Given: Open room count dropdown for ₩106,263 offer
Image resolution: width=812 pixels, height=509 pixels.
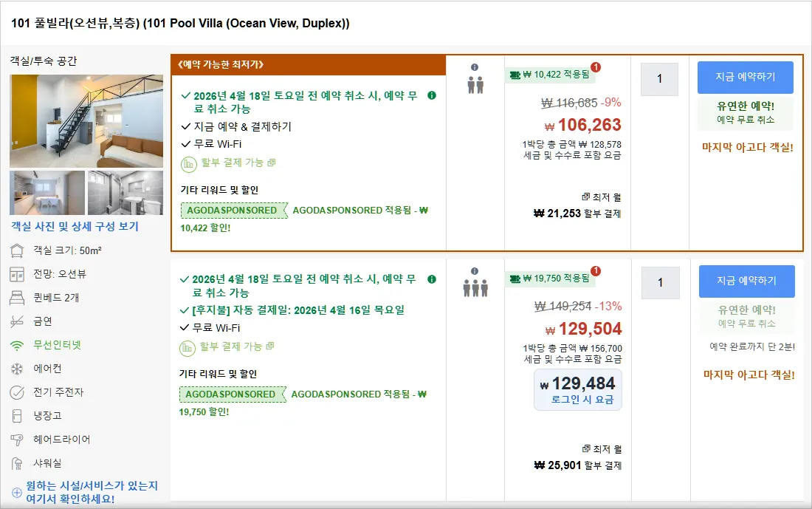Looking at the screenshot, I should (x=659, y=79).
